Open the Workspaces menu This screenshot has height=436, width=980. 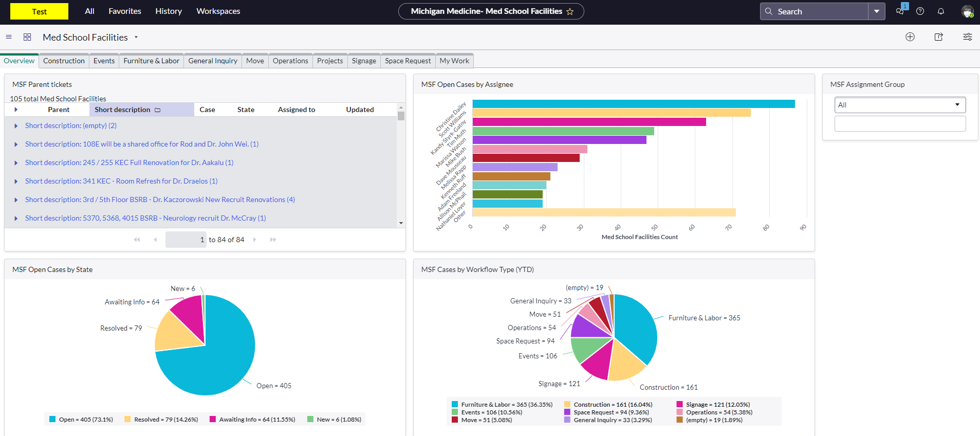pos(218,11)
